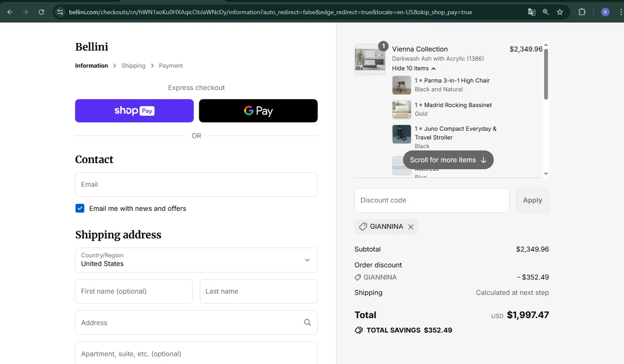Image resolution: width=624 pixels, height=364 pixels.
Task: Focus the Email input field
Action: [x=196, y=184]
